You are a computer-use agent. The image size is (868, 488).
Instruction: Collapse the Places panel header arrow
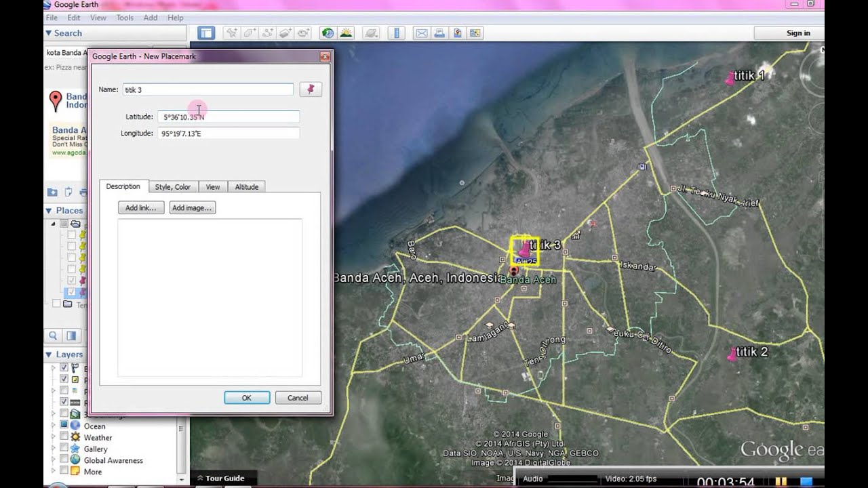tap(48, 211)
